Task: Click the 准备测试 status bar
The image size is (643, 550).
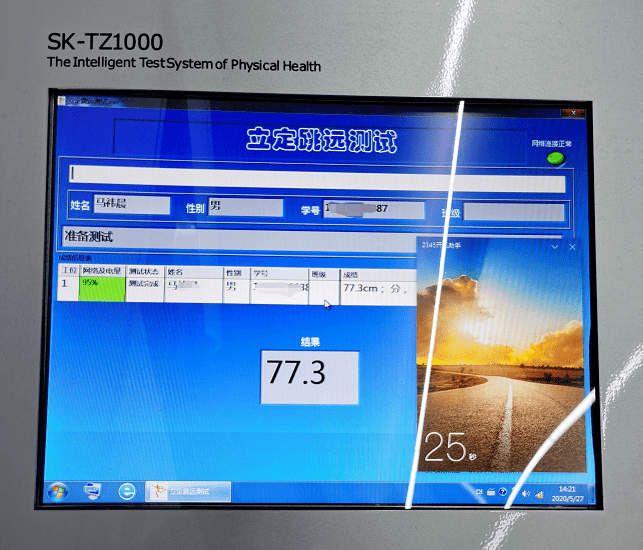Action: pyautogui.click(x=238, y=239)
